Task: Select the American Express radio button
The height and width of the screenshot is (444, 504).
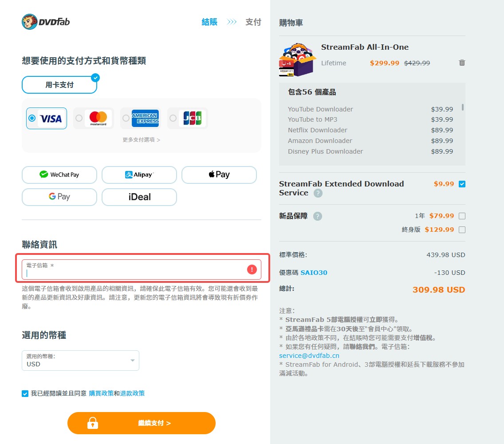Action: coord(126,119)
